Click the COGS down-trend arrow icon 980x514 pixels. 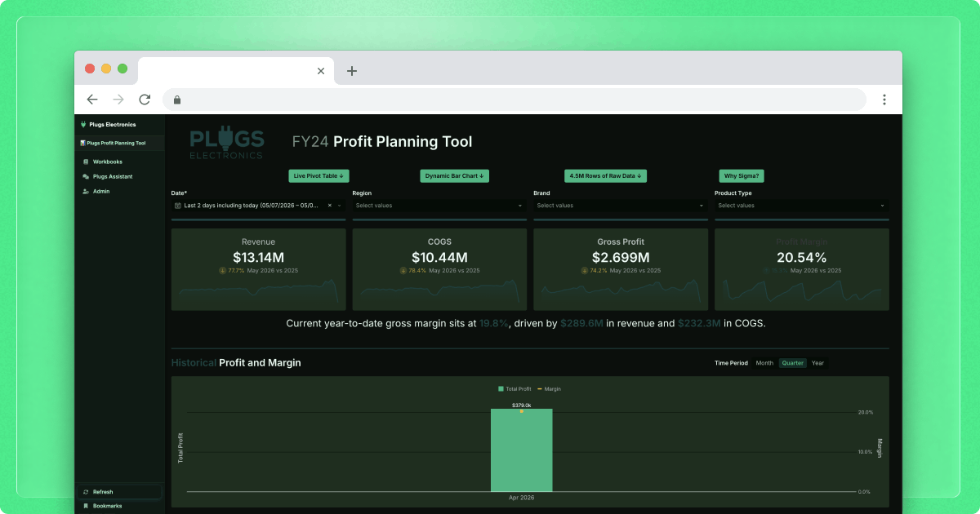[x=403, y=270]
